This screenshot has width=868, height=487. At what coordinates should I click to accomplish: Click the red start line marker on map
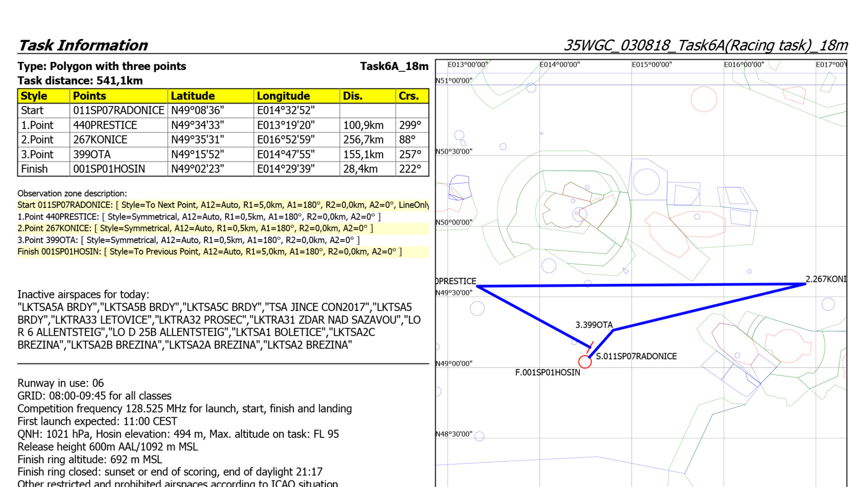(590, 347)
